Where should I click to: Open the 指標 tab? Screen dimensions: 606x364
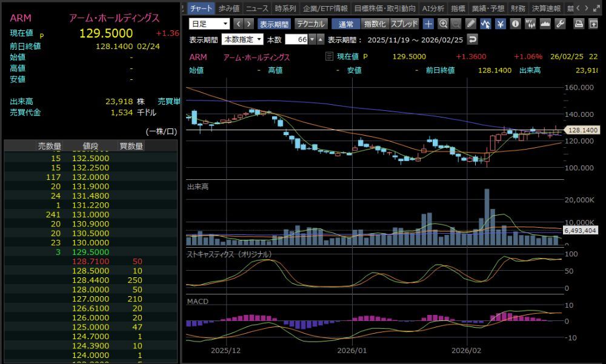[458, 8]
